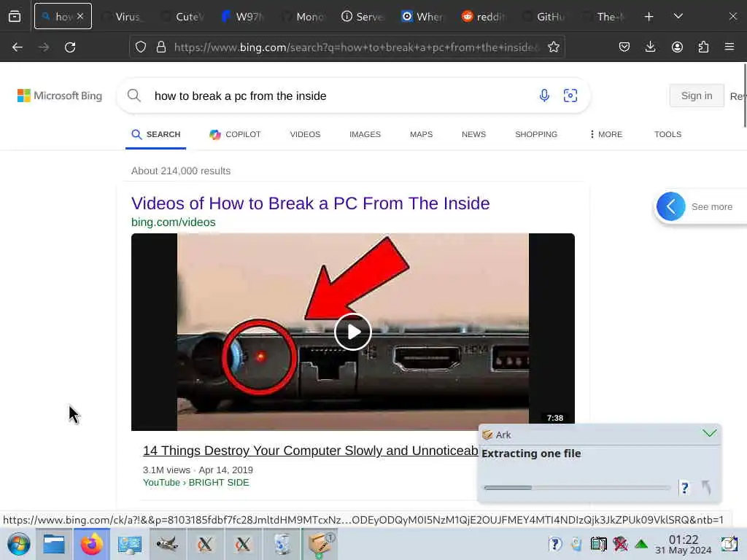Open the browser extensions menu
747x560 pixels.
[703, 47]
